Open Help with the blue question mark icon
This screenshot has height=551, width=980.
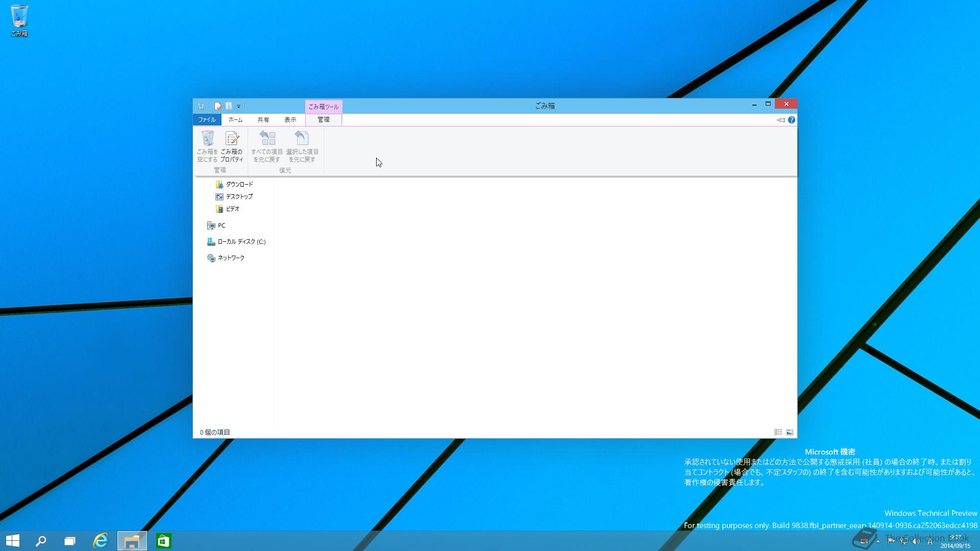click(791, 120)
